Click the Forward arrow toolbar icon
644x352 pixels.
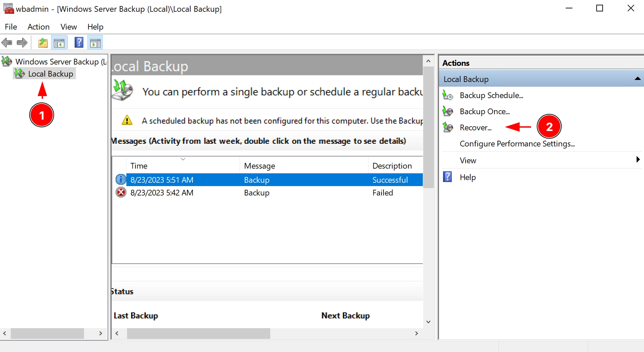tap(22, 43)
